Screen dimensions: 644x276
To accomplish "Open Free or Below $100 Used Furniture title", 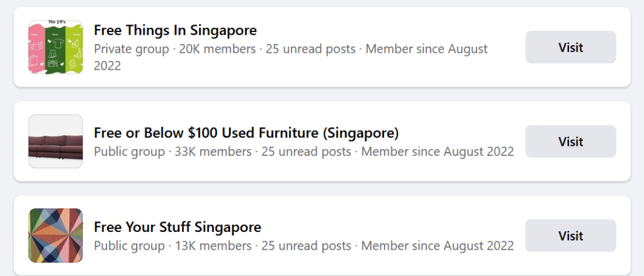I will point(246,133).
